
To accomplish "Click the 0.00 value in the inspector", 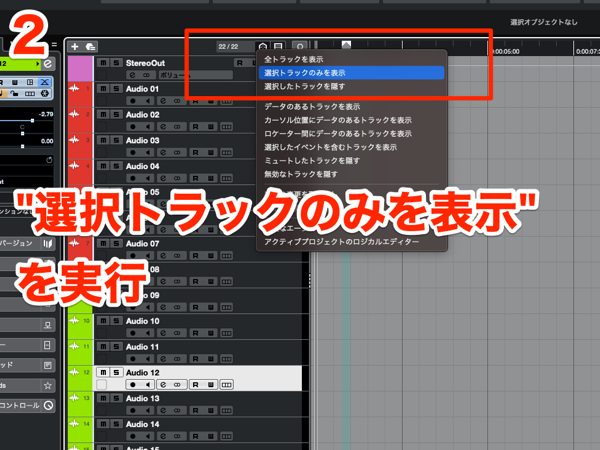I will 47,141.
